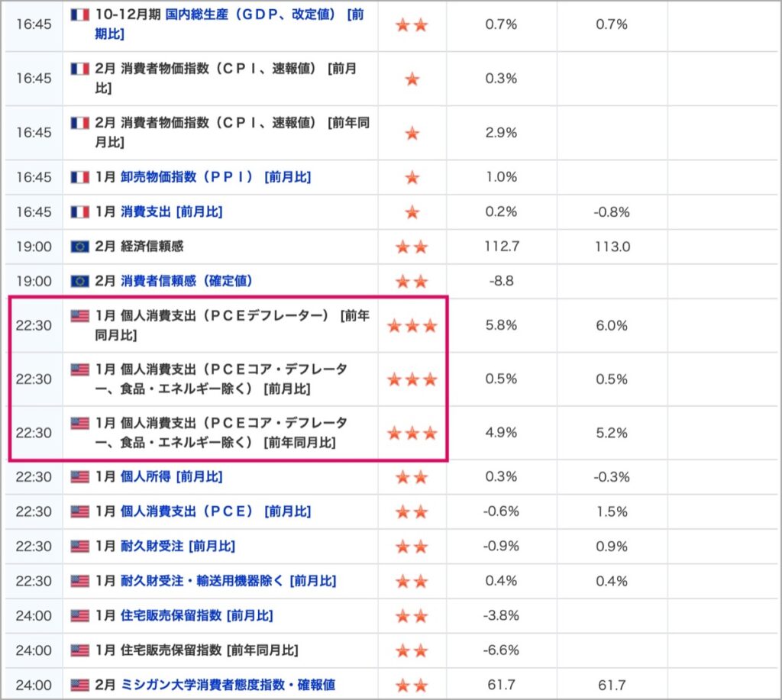Open the 個人消費支出（PCE）[前月比] link
Viewport: 782px width, 700px height.
pos(215,511)
